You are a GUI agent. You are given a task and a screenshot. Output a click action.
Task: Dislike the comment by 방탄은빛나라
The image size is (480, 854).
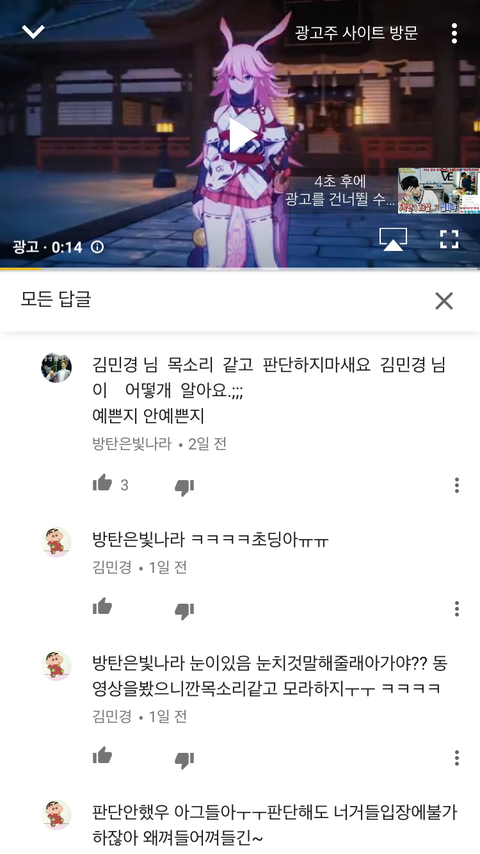tap(184, 487)
